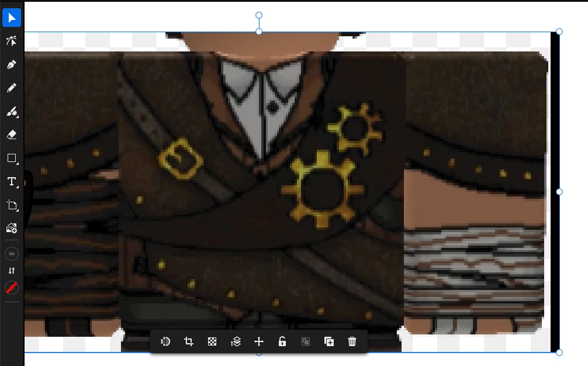Click the no-color red slash swatch

point(12,288)
